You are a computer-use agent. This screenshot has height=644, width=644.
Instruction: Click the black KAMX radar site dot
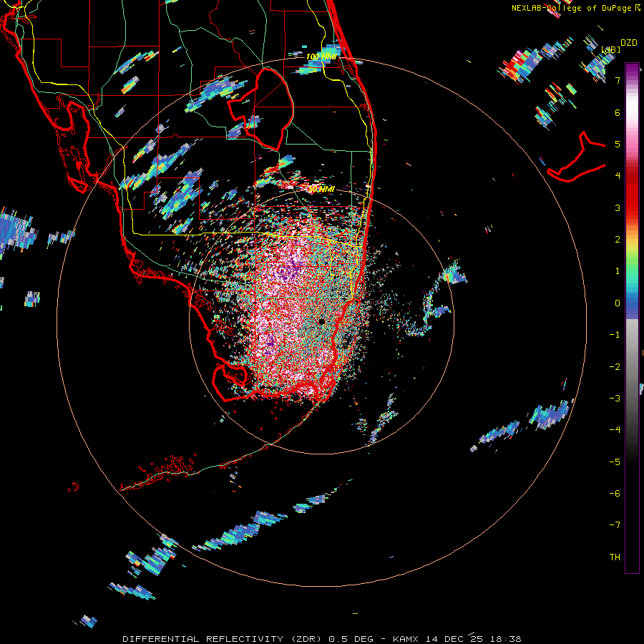321,322
